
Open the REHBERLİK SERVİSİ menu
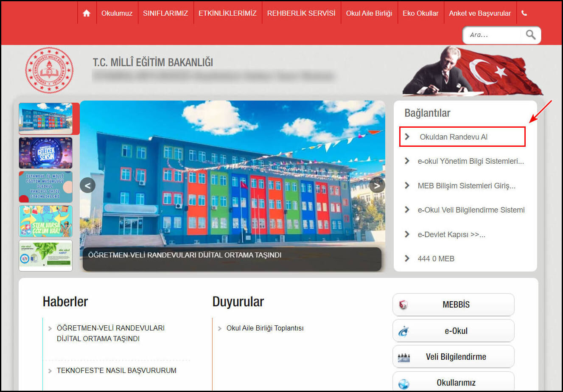click(301, 13)
